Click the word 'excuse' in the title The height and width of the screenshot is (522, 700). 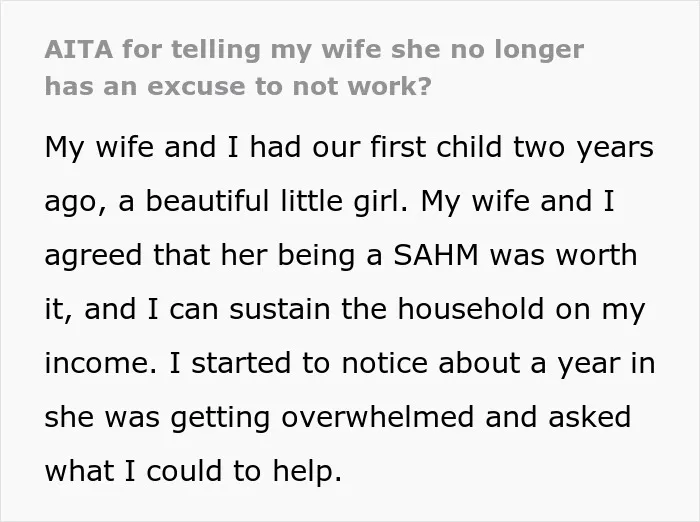pyautogui.click(x=196, y=87)
